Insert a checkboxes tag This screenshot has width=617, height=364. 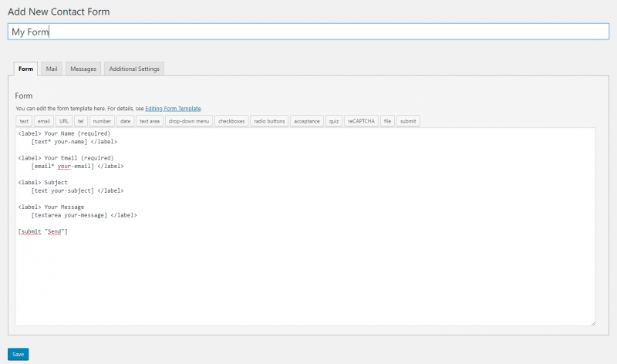pyautogui.click(x=231, y=121)
